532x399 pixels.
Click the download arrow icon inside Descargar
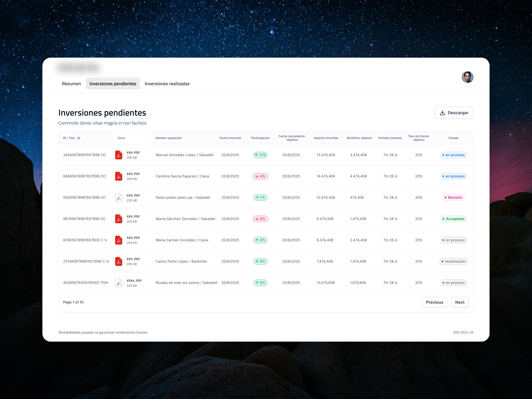click(x=443, y=112)
